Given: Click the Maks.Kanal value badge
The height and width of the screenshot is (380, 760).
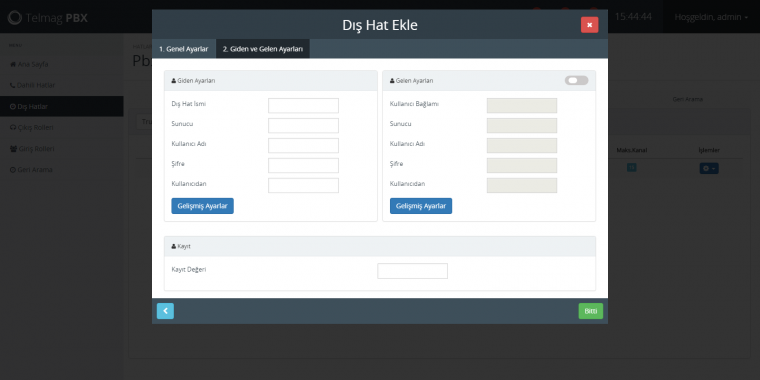Looking at the screenshot, I should click(x=632, y=168).
